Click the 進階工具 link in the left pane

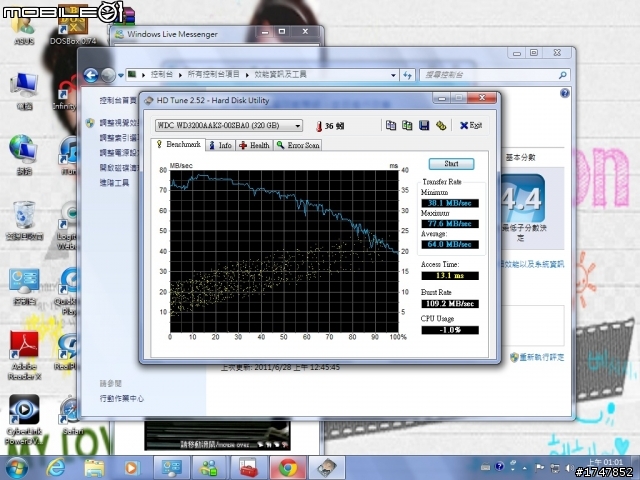pyautogui.click(x=114, y=182)
